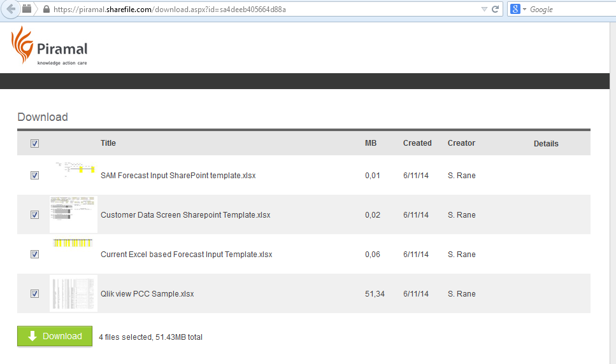This screenshot has height=364, width=616.
Task: Click the Qlik view PCC Sample thumbnail
Action: click(x=73, y=293)
